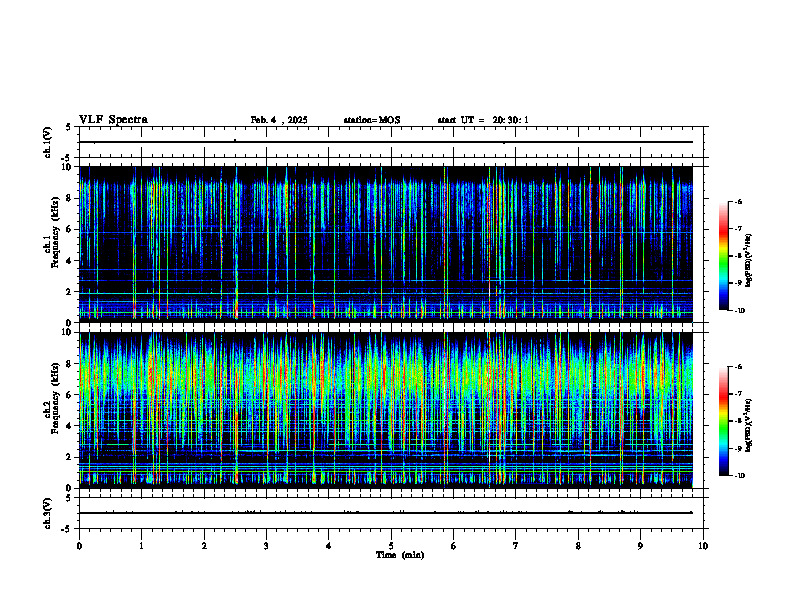Click the ch.1 voltage waveform trace
Screen dimensions: 792x612
(x=386, y=142)
